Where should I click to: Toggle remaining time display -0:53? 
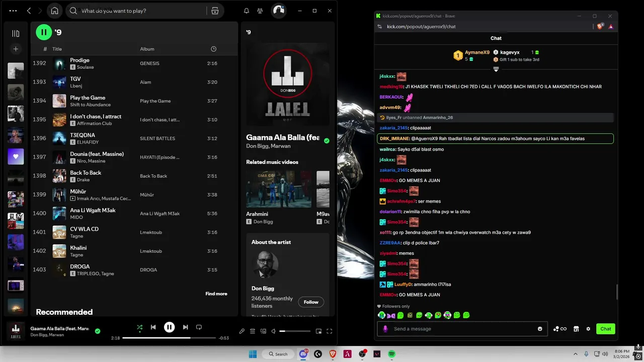coord(224,338)
